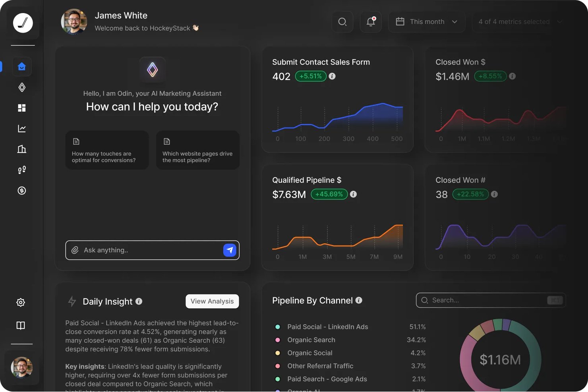Viewport: 588px width, 392px height.
Task: Open notifications bell button
Action: (371, 22)
